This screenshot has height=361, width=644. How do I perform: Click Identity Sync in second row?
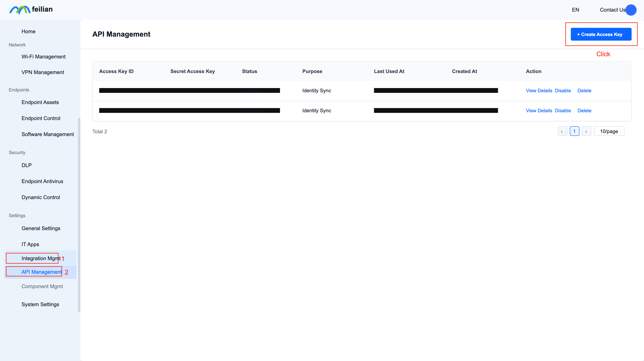(316, 111)
